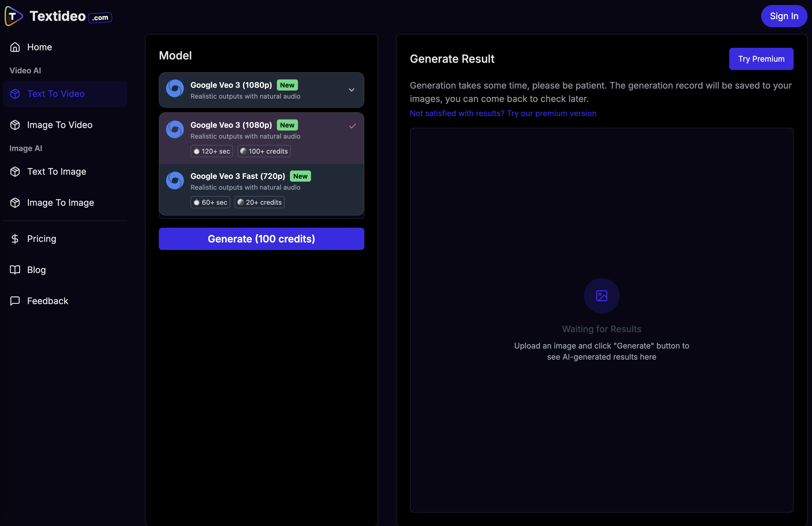Image resolution: width=812 pixels, height=526 pixels.
Task: Click the Sign In button
Action: pos(784,16)
